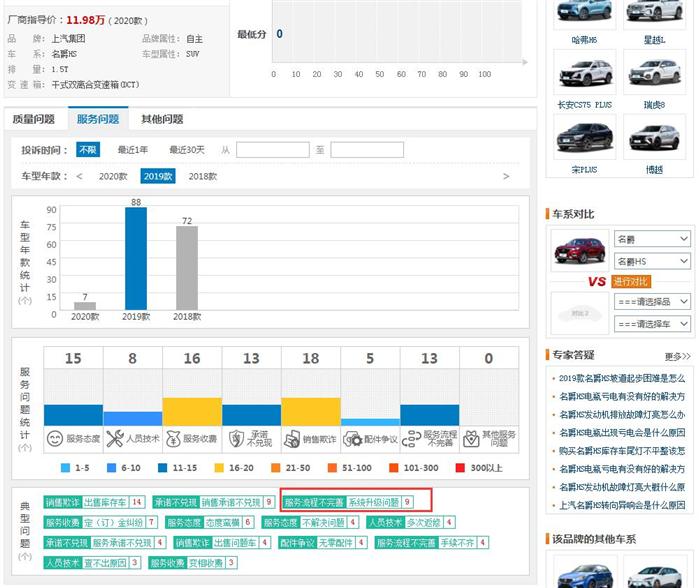Click the 2020款 bar showing 7

(x=85, y=306)
